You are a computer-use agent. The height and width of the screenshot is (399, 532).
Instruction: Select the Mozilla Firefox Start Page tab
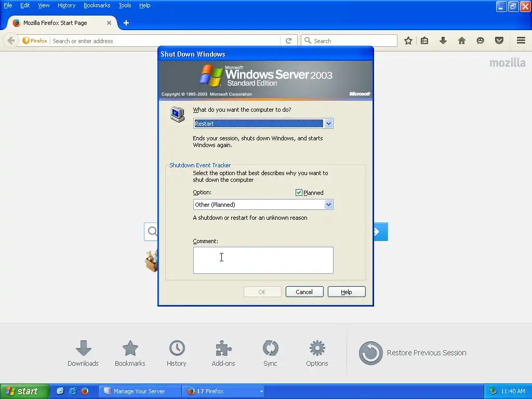coord(62,23)
